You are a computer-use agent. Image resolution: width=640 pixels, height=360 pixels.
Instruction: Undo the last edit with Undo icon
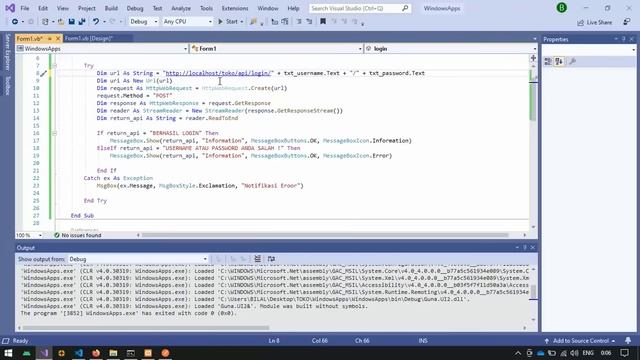(x=96, y=22)
